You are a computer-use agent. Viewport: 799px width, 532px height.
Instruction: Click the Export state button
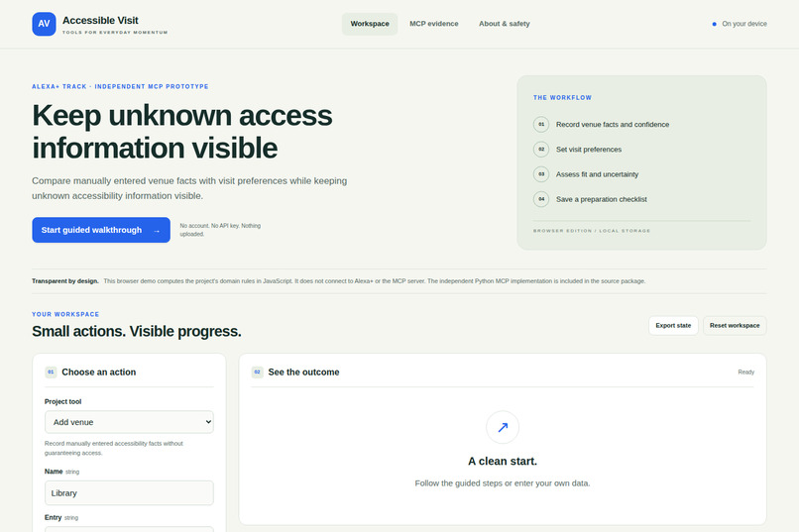673,326
